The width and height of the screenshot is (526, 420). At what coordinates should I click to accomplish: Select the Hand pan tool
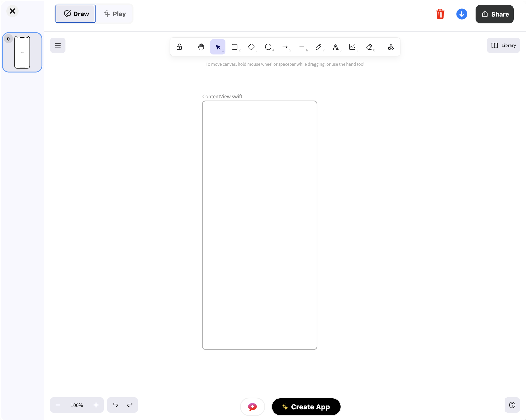click(x=201, y=47)
